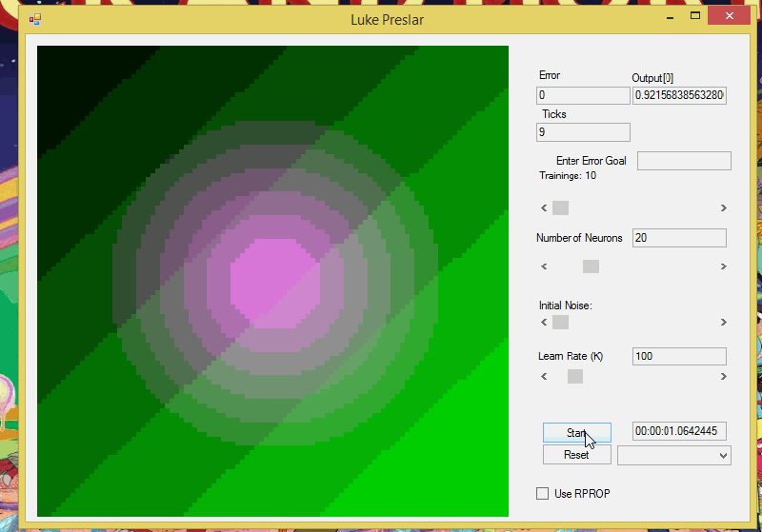Click the Reset button
This screenshot has width=762, height=532.
[x=577, y=455]
